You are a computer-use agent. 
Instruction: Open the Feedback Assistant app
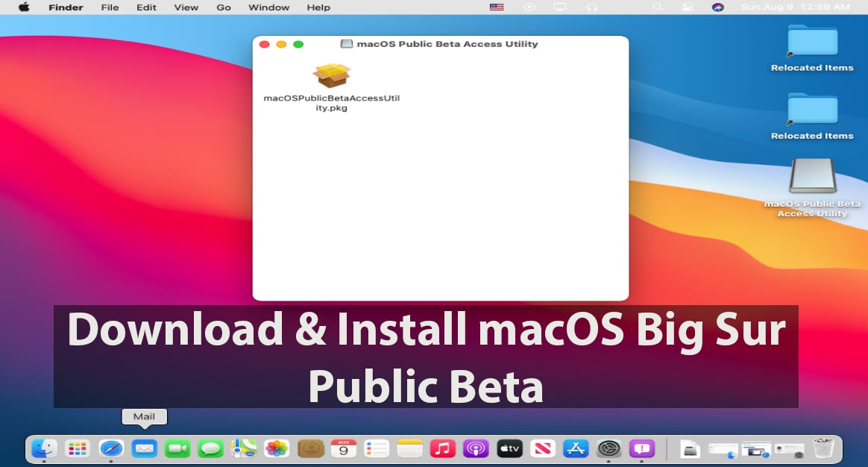coord(643,448)
